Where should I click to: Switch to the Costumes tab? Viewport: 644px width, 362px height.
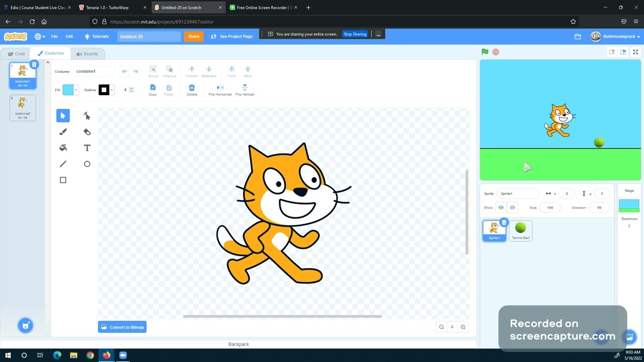coord(50,53)
